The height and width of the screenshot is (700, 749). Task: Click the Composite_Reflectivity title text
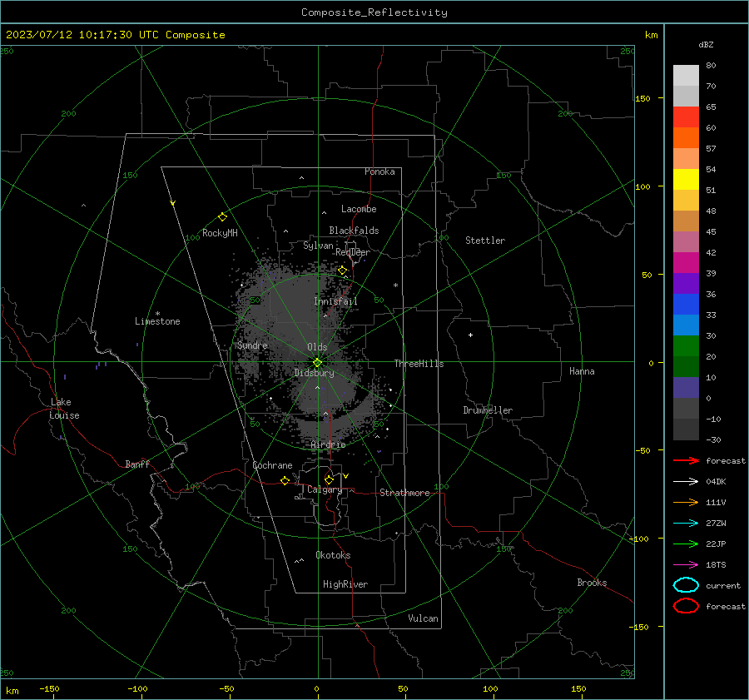coord(374,12)
